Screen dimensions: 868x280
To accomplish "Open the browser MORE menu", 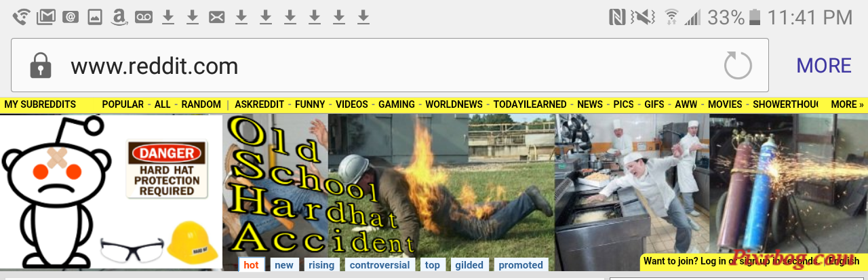I will pos(824,66).
